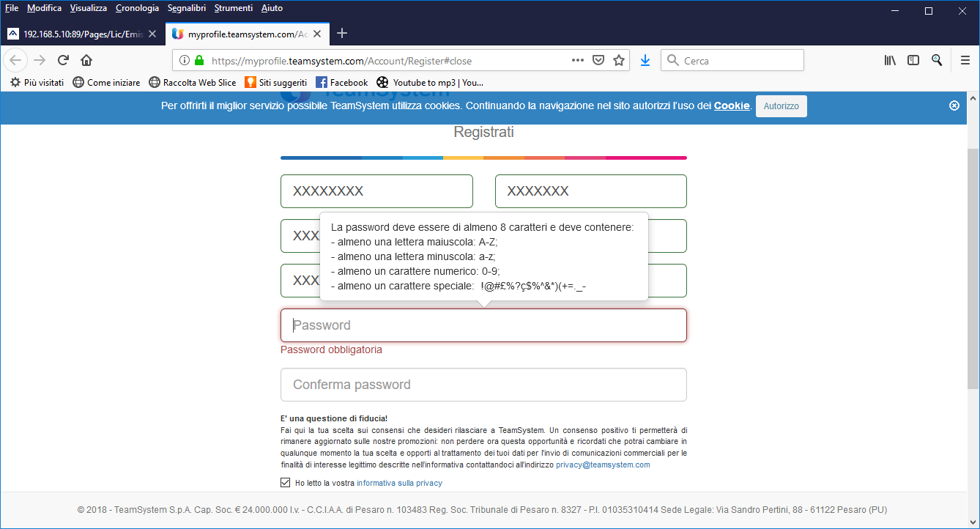Click the XXXXXXX surname field
Viewport: 980px width, 529px height.
point(591,191)
